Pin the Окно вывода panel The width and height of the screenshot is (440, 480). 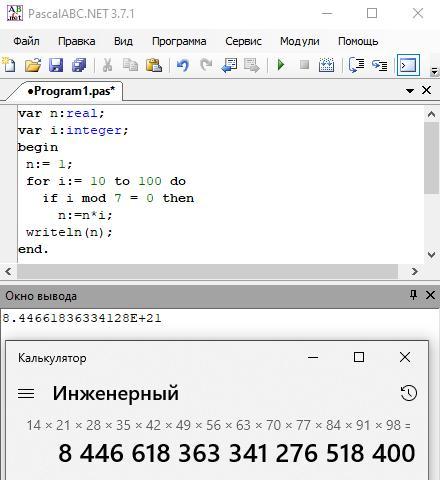[x=413, y=295]
